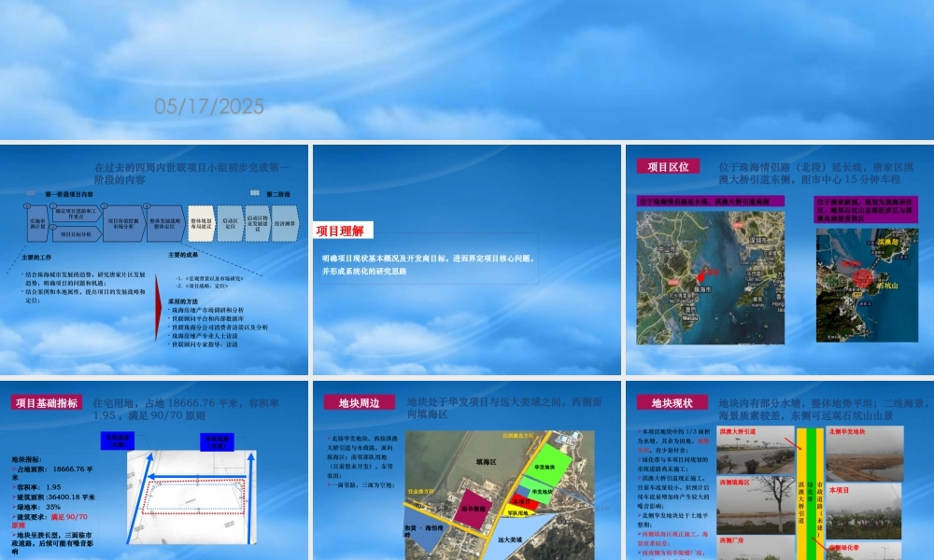Open the 项目理解 slide thumbnail

pos(467,259)
